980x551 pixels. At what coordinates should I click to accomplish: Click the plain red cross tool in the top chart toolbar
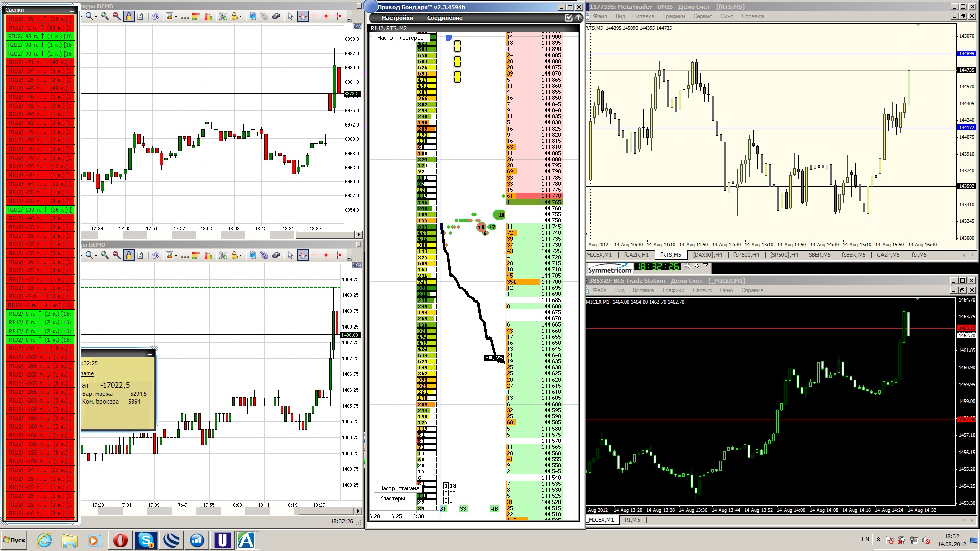[x=314, y=16]
